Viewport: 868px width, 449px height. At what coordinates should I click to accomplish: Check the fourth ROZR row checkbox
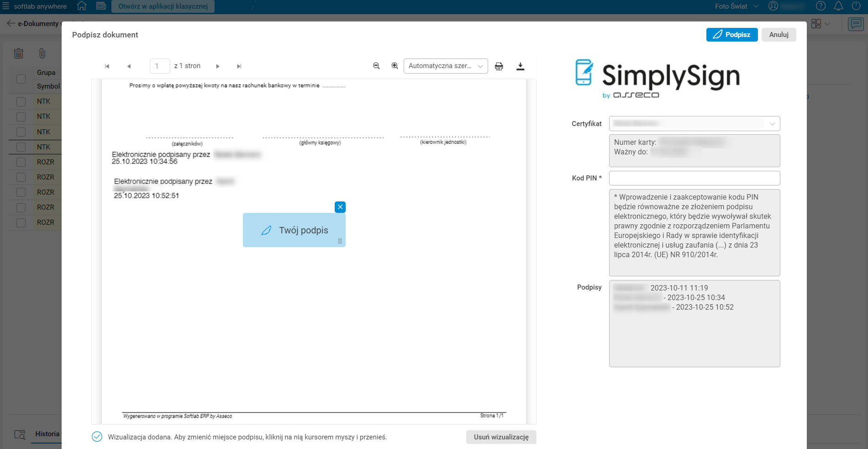point(21,207)
